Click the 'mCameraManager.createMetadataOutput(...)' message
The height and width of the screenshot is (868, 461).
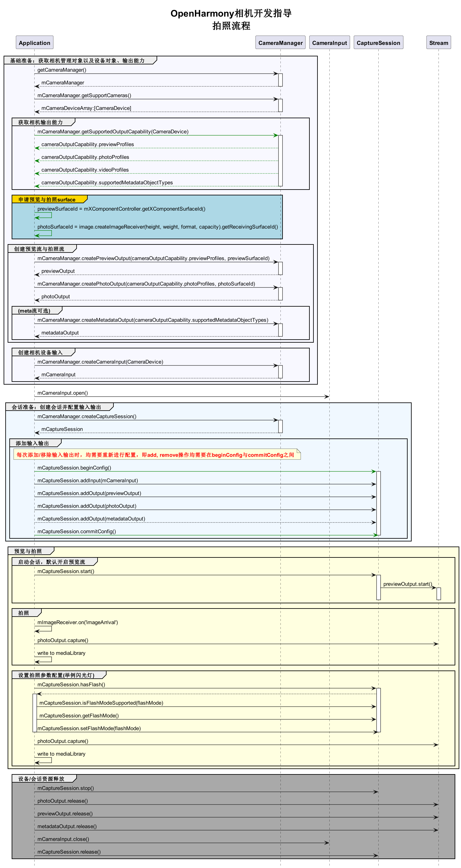(153, 320)
